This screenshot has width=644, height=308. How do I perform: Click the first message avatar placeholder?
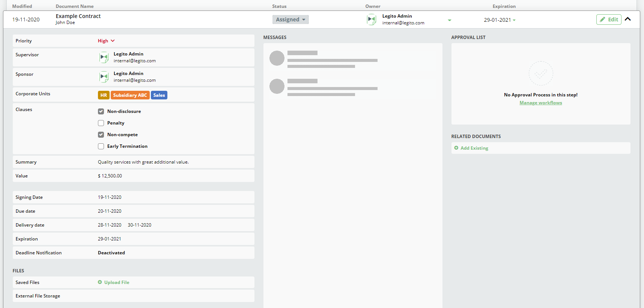click(277, 58)
